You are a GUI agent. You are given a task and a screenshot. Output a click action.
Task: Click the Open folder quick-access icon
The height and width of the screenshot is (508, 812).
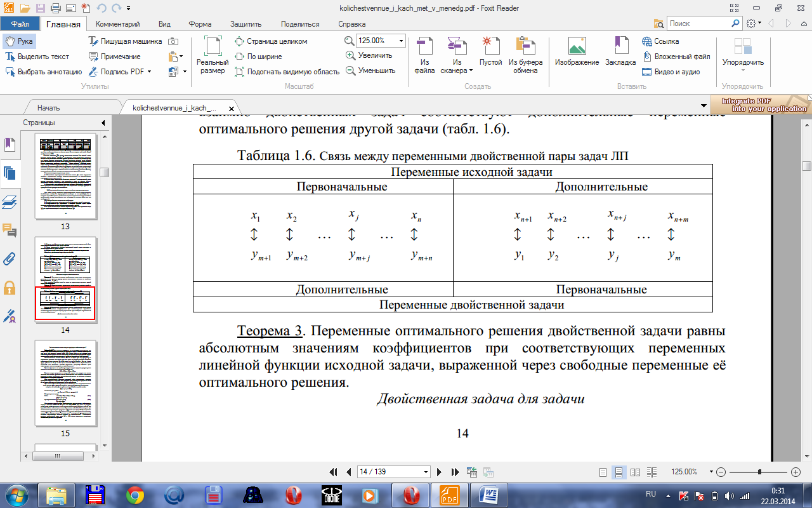click(25, 8)
